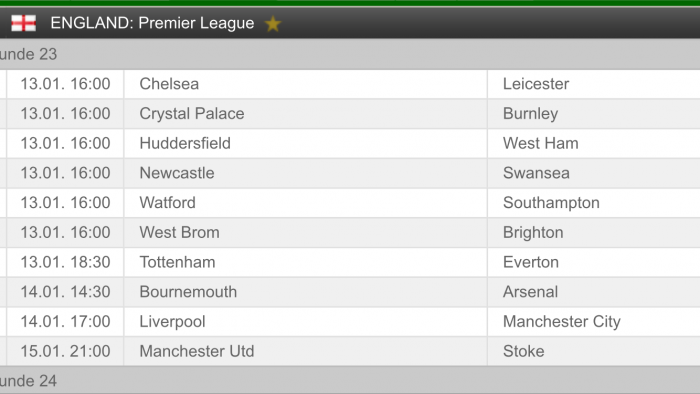Select Stoke away team
The image size is (700, 394).
coord(524,351)
